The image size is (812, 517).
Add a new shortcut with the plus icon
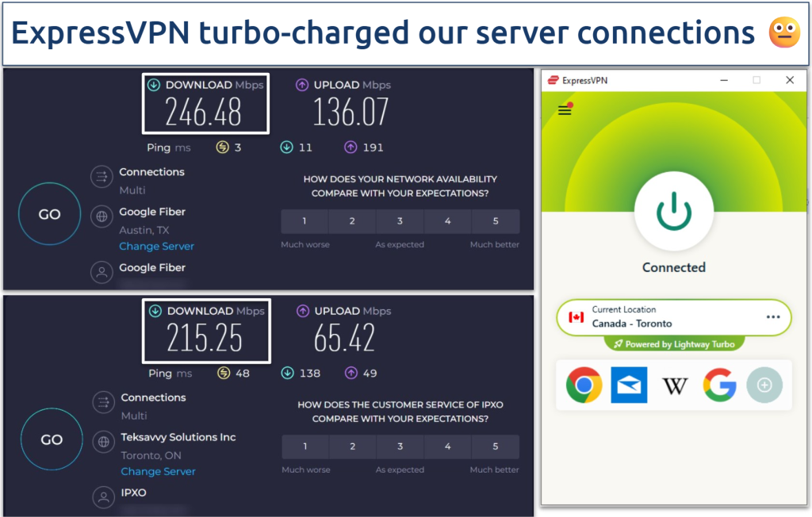click(764, 385)
